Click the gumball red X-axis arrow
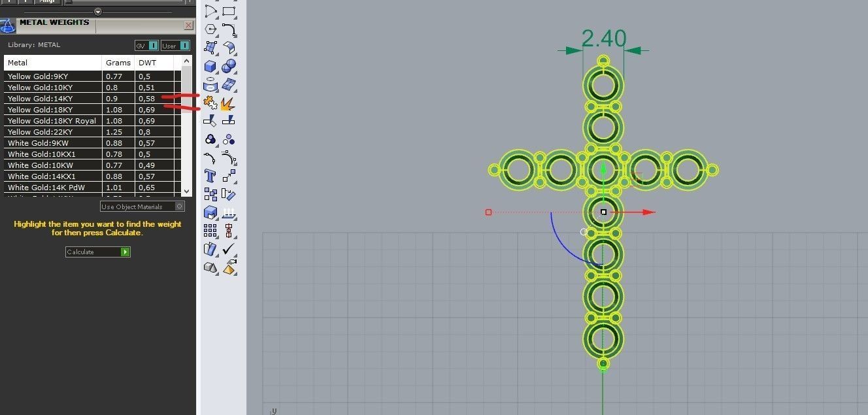This screenshot has height=415, width=868. 648,212
